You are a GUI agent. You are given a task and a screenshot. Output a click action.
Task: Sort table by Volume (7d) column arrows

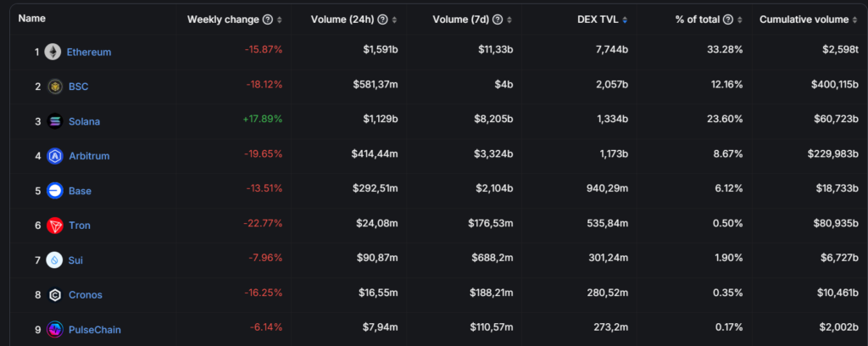(x=509, y=20)
